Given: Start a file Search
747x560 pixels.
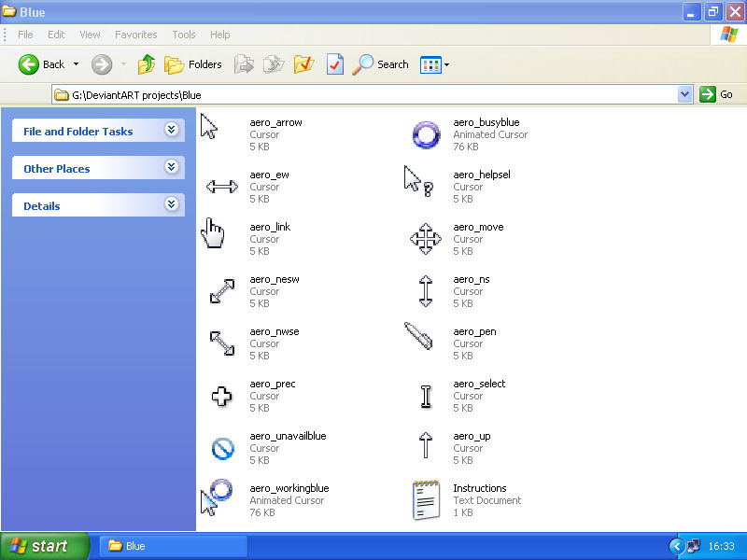Looking at the screenshot, I should tap(381, 64).
